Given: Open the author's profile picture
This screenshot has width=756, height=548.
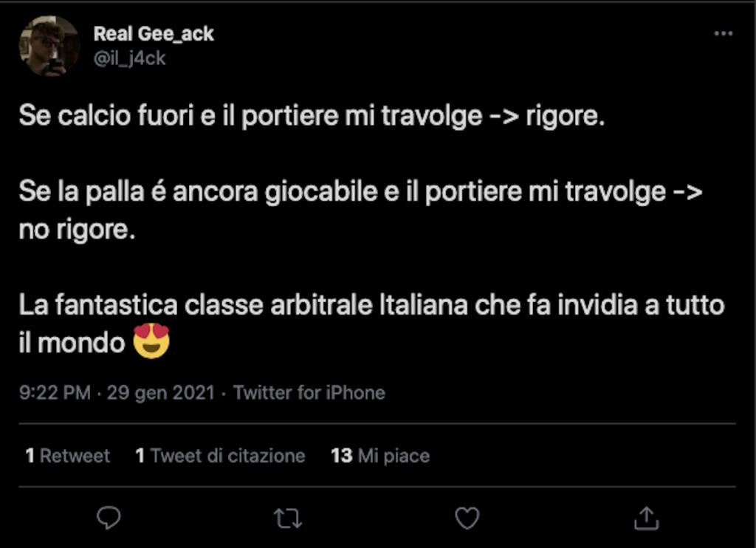Looking at the screenshot, I should pyautogui.click(x=49, y=46).
